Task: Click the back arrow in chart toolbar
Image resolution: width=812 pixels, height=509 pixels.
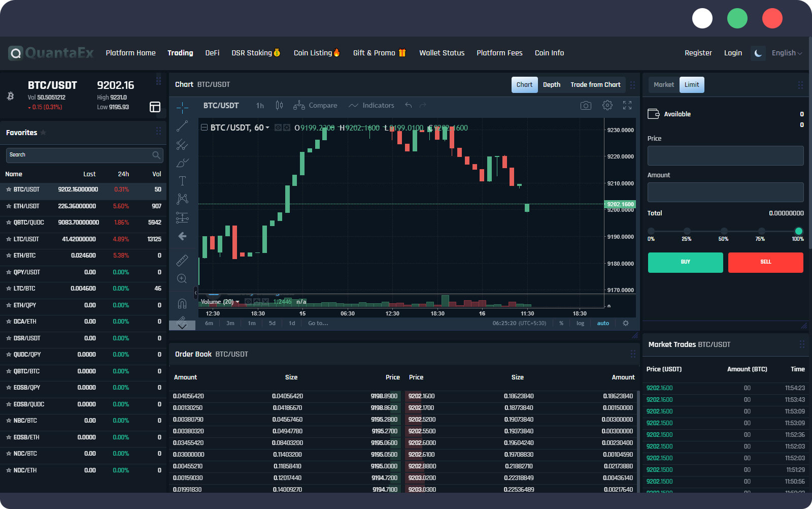Action: pos(182,236)
